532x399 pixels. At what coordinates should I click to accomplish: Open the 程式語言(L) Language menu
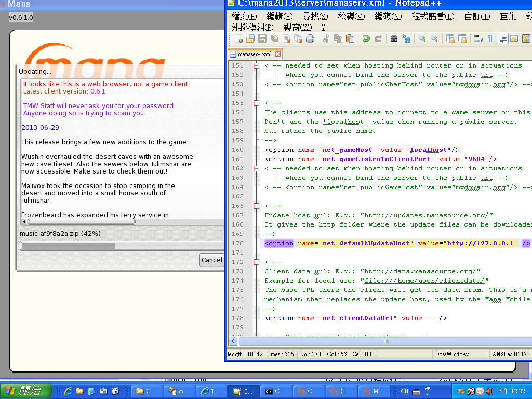tap(433, 16)
